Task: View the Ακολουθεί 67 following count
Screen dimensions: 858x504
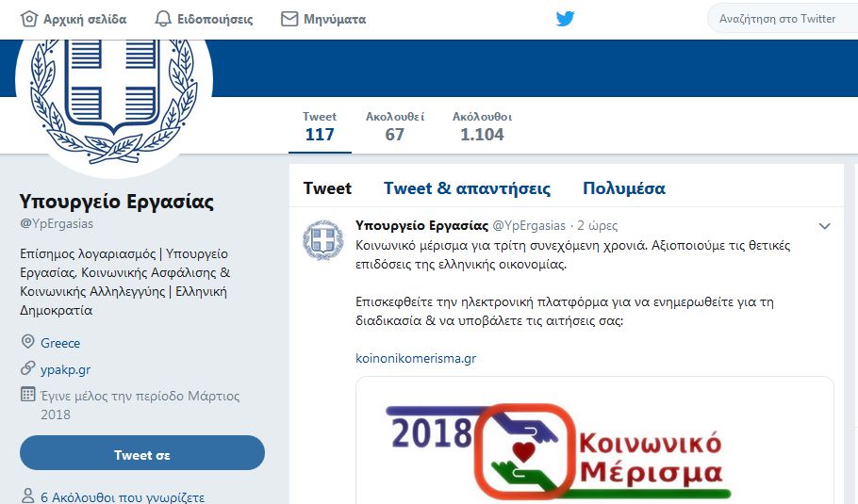Action: [x=394, y=127]
